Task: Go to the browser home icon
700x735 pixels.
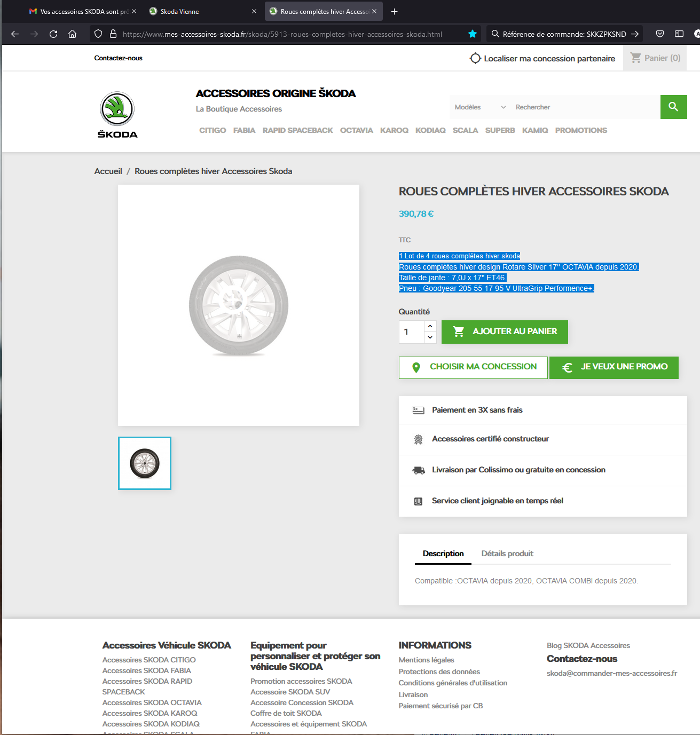Action: point(73,34)
